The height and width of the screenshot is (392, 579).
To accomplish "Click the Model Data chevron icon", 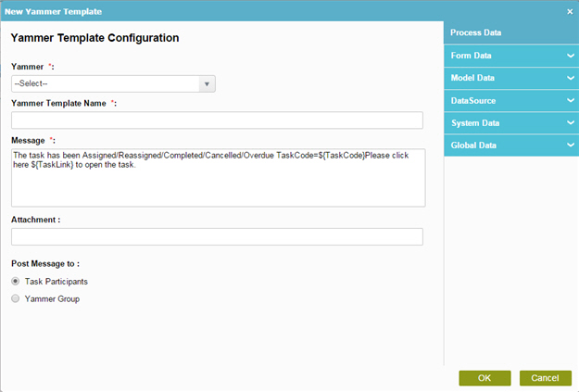I will [571, 78].
